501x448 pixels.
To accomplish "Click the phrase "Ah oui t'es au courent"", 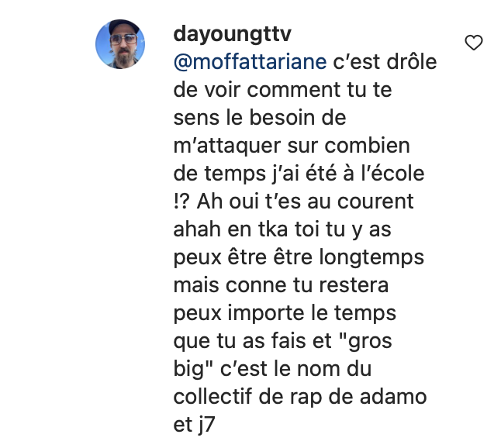I will tap(305, 202).
